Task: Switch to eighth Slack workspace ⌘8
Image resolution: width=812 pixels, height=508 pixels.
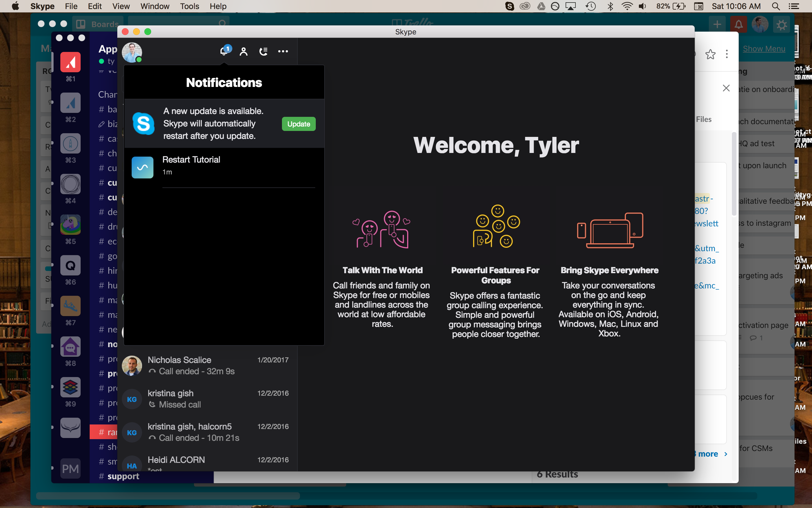Action: point(70,347)
